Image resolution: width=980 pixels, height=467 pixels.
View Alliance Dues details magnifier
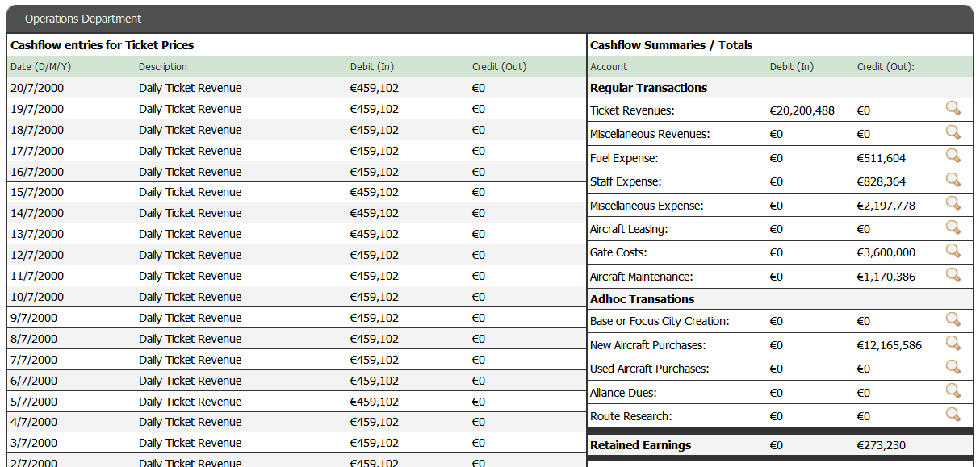point(953,390)
